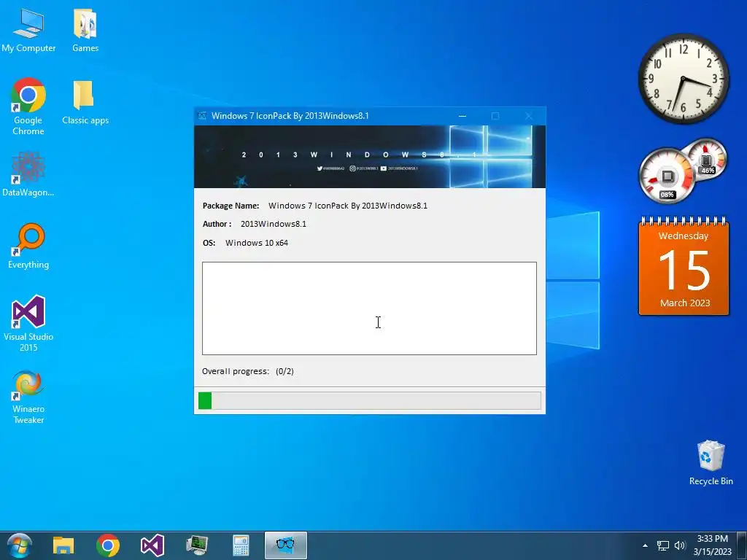The width and height of the screenshot is (747, 560).
Task: Launch Winaero Tweaker from the desktop
Action: (28, 397)
